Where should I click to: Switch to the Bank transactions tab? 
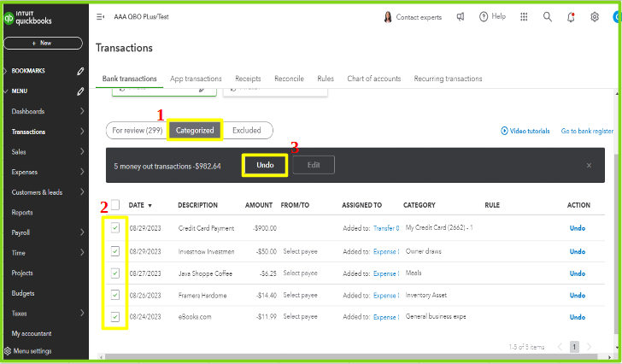tap(129, 79)
